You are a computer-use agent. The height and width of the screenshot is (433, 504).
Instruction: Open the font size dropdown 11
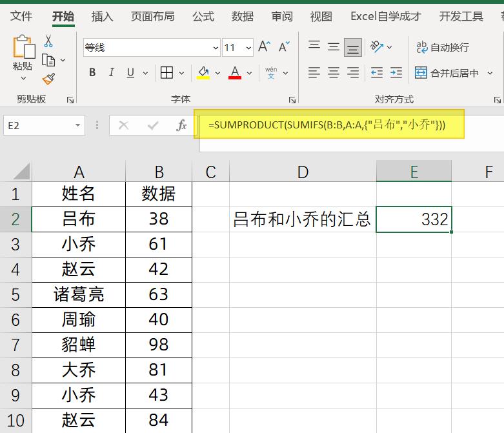(x=248, y=48)
